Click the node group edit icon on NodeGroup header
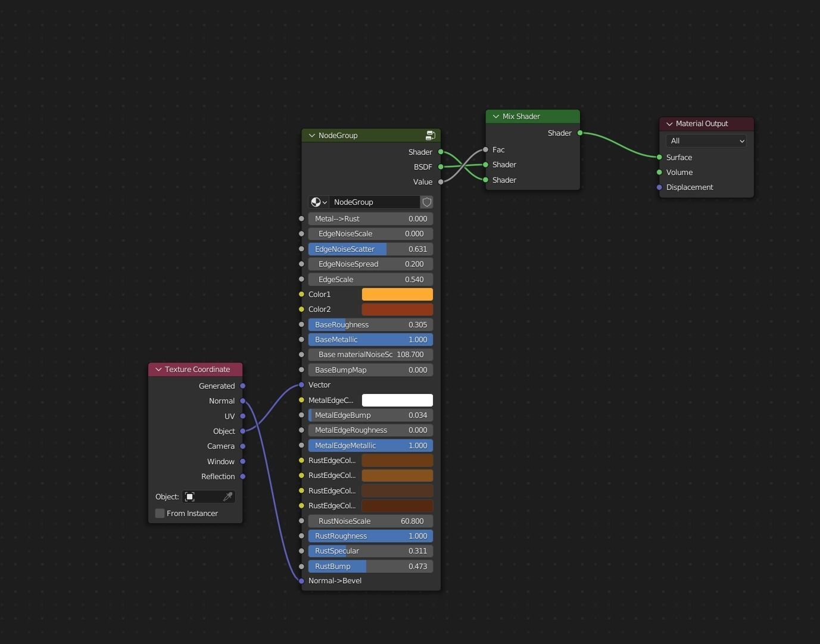 click(x=430, y=135)
